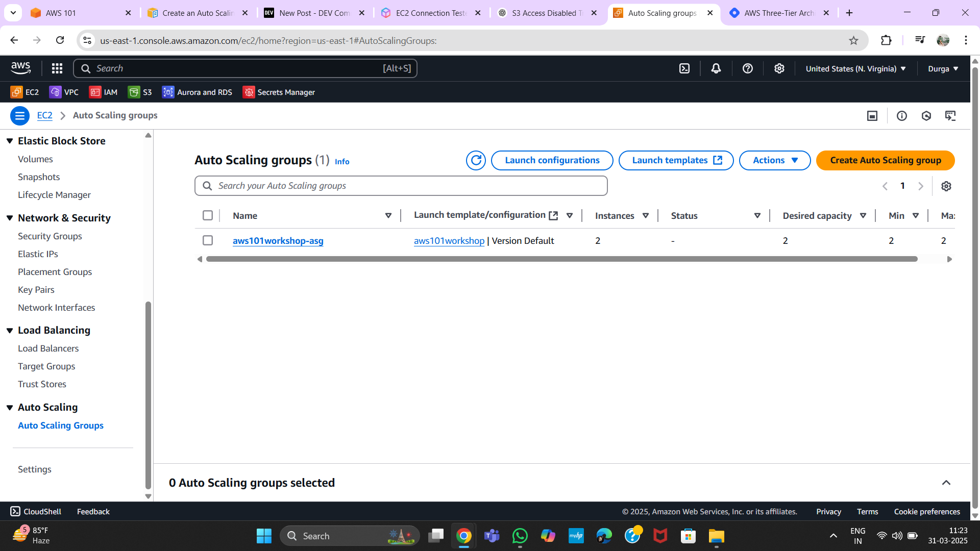980x551 pixels.
Task: Switch to the EC2 Connection Test tab
Action: pos(432,13)
